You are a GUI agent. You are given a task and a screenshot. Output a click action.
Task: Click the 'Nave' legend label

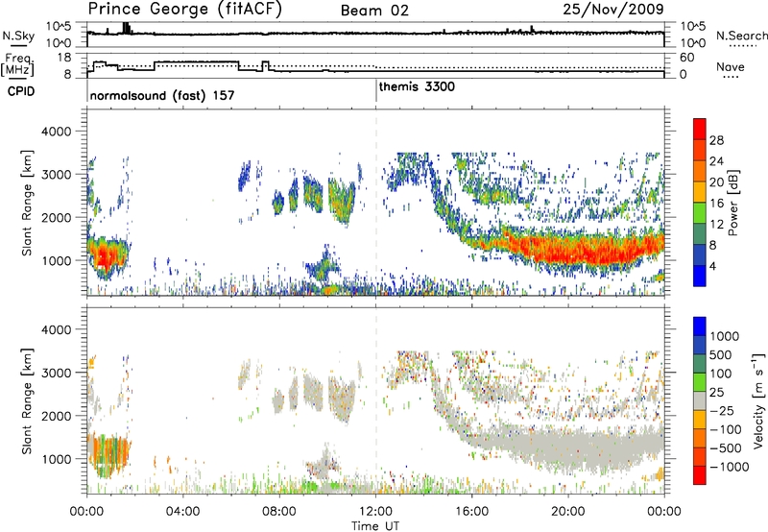point(731,66)
